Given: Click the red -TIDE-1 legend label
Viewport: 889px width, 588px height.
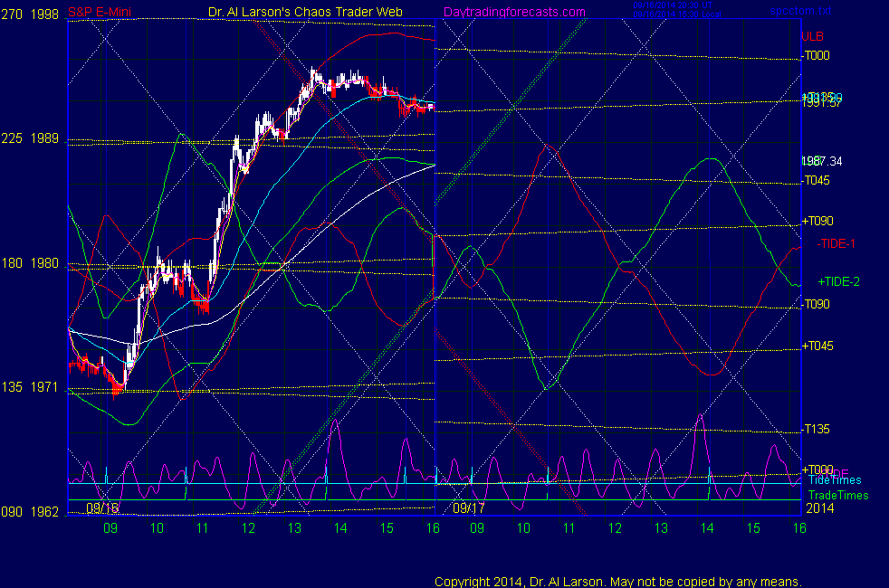Looking at the screenshot, I should click(x=836, y=243).
